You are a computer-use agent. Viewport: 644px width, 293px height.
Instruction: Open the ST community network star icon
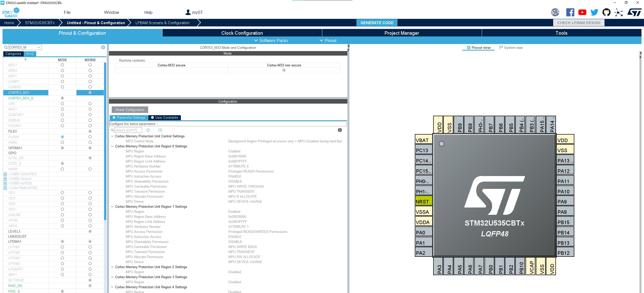(619, 12)
